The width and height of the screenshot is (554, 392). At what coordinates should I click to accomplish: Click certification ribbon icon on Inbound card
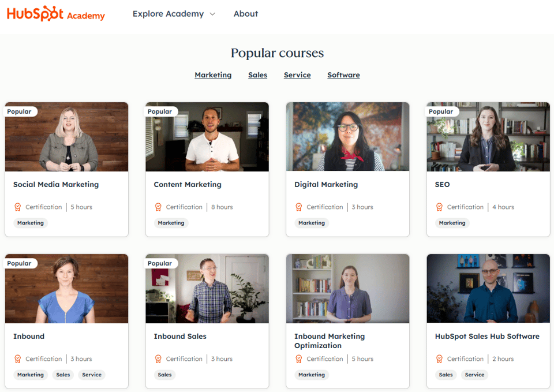pos(18,359)
